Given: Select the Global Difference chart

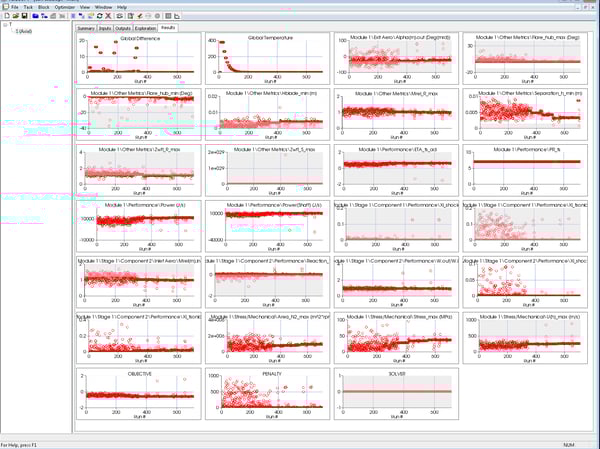Looking at the screenshot, I should point(138,58).
